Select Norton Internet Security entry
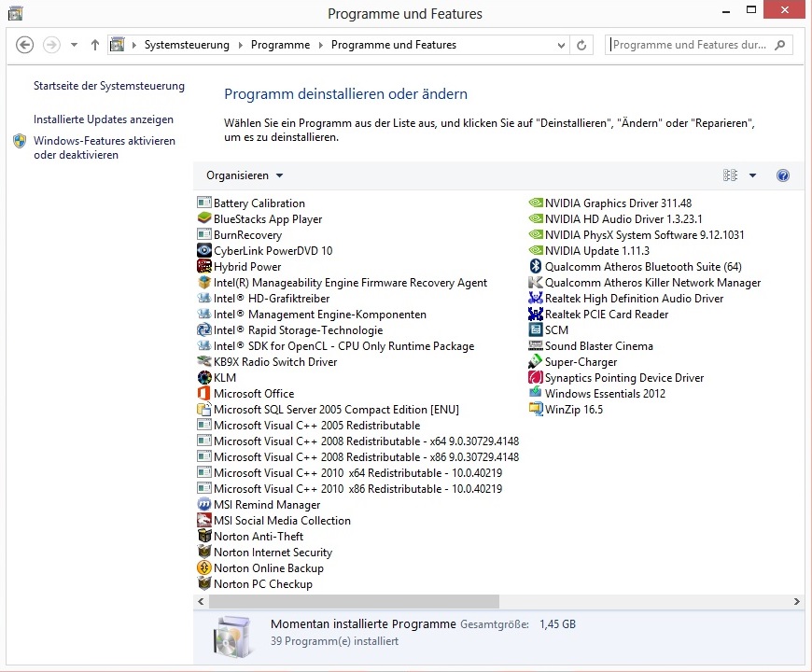The height and width of the screenshot is (672, 812). coord(265,553)
